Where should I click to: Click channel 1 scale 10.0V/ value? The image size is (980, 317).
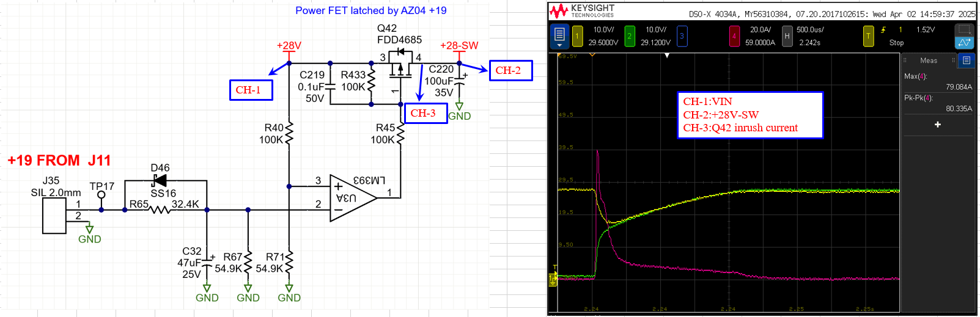pyautogui.click(x=603, y=30)
